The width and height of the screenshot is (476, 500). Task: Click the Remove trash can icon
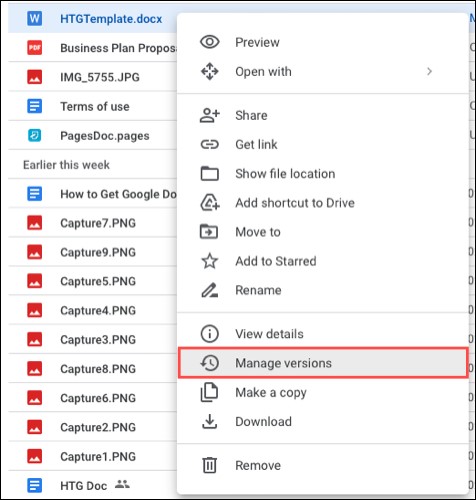pyautogui.click(x=210, y=465)
